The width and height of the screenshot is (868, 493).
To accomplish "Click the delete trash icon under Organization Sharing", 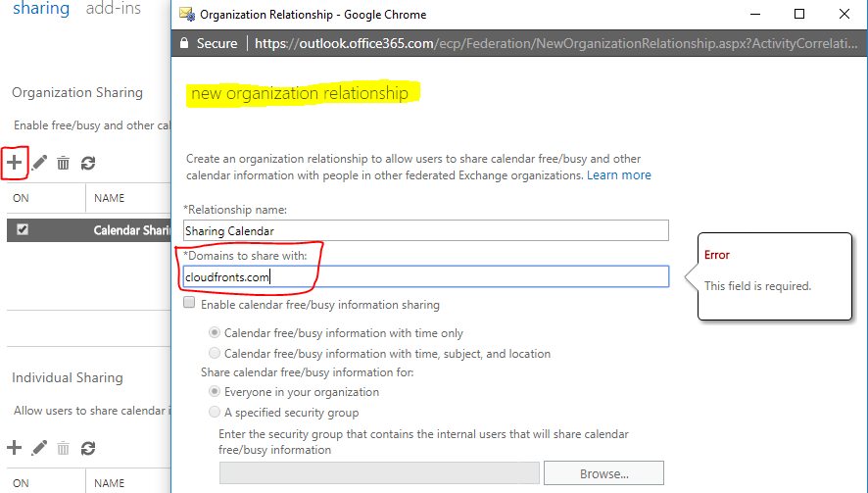I will pos(64,163).
